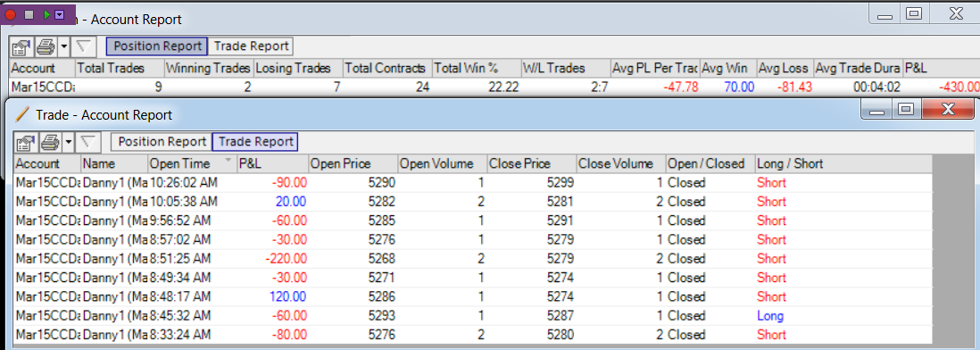Image resolution: width=980 pixels, height=350 pixels.
Task: Click the 20.00 P&L value
Action: 291,202
